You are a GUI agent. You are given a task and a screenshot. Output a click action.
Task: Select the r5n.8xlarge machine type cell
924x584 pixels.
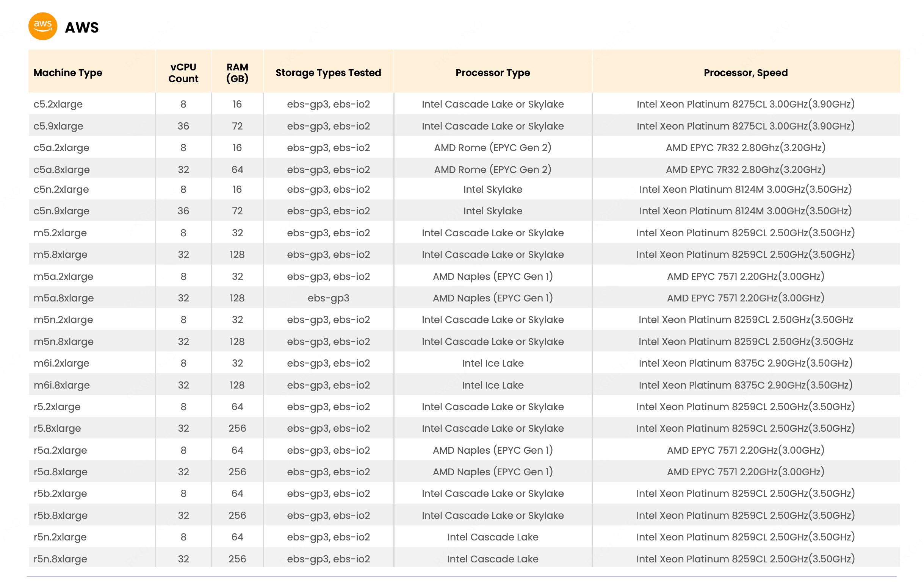tap(60, 559)
